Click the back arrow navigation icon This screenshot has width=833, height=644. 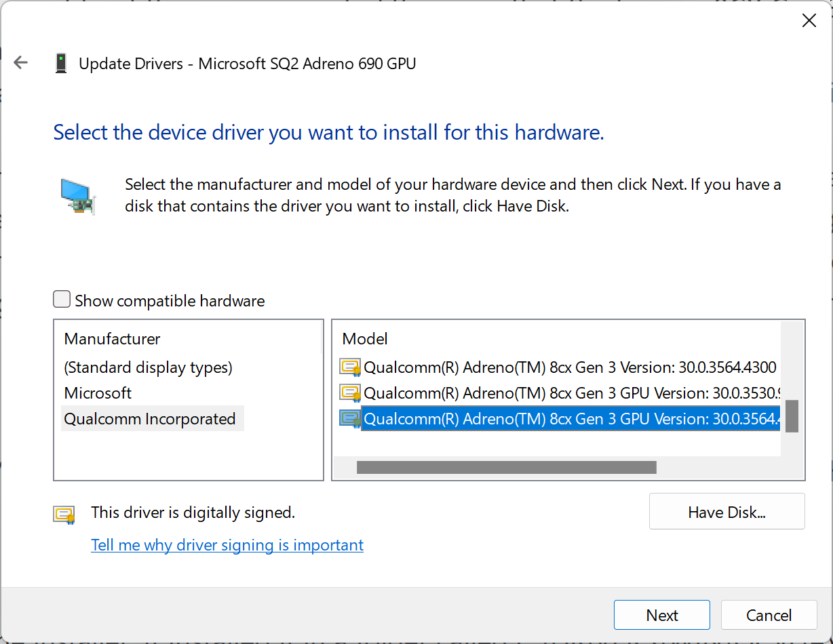[x=20, y=62]
